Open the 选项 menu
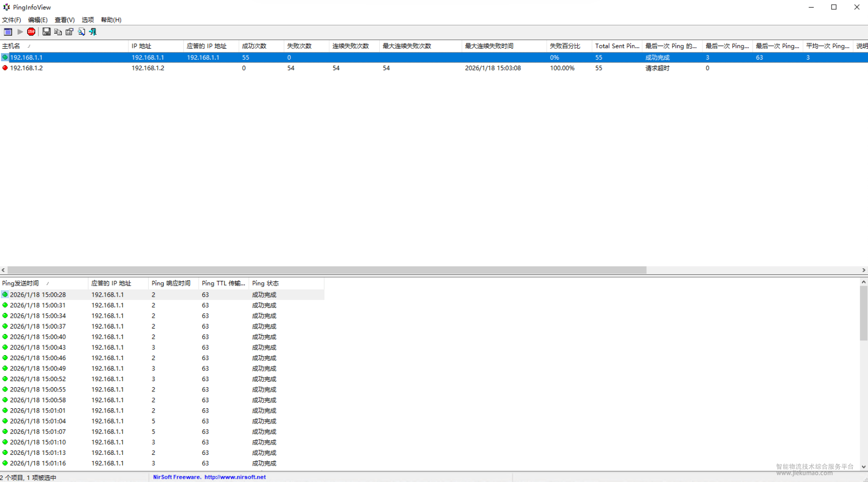 [88, 20]
